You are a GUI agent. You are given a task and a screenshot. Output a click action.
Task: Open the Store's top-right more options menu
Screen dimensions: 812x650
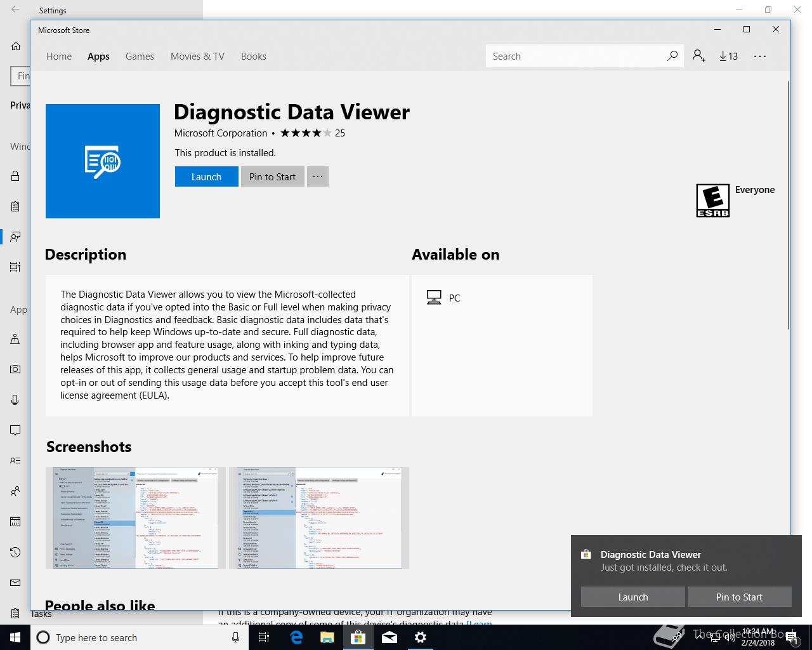(x=759, y=56)
